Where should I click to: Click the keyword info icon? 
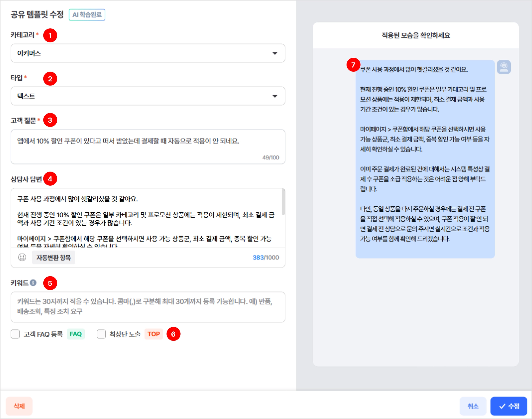(33, 283)
